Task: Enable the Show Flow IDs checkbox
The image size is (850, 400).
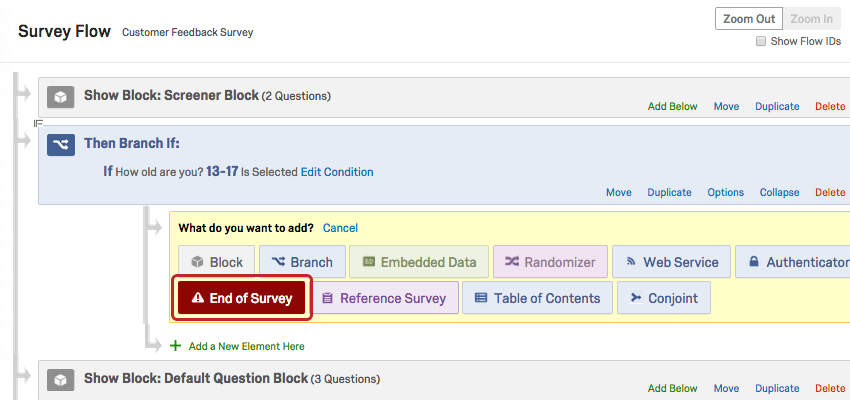Action: (x=761, y=41)
